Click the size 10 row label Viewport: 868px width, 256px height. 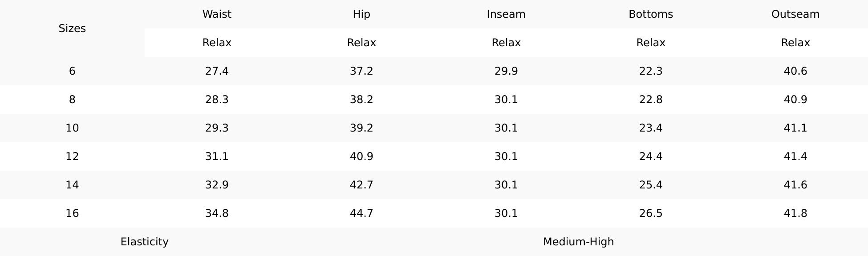coord(72,128)
